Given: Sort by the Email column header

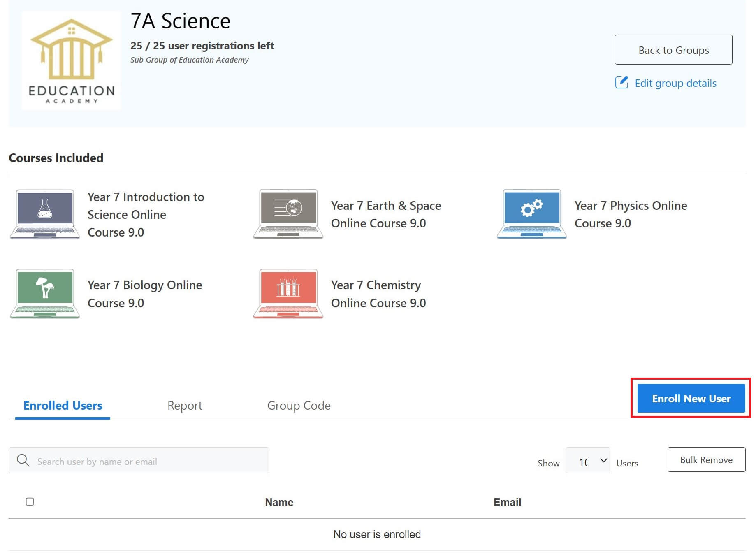Looking at the screenshot, I should tap(506, 502).
